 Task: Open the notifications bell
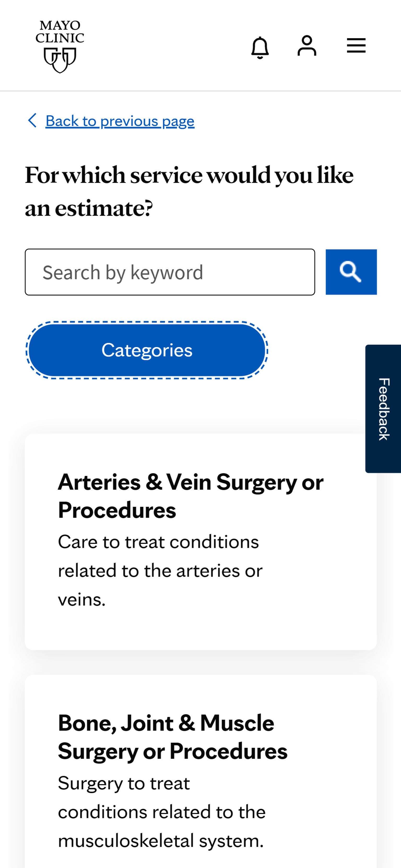[260, 48]
